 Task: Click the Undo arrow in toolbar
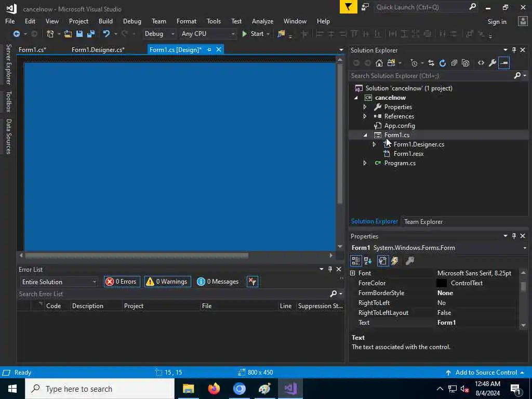[x=106, y=34]
